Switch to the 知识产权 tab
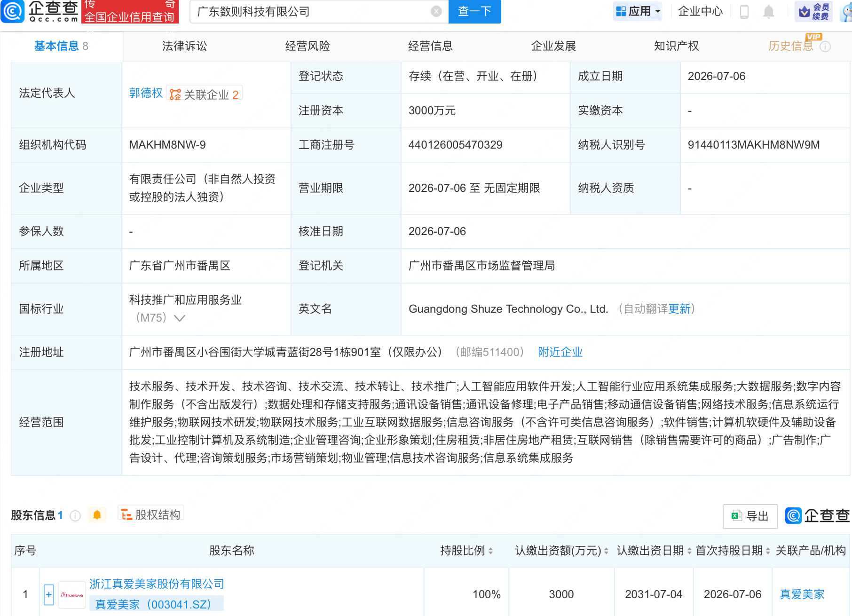The height and width of the screenshot is (616, 852). click(676, 46)
